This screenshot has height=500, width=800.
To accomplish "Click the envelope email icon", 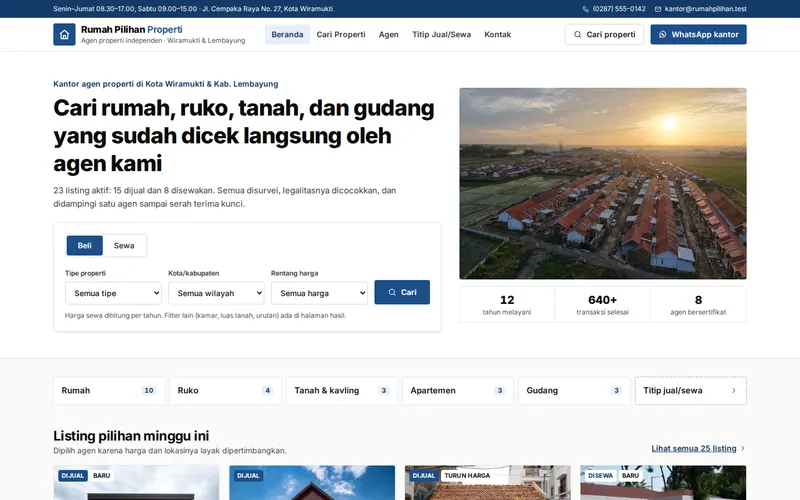I will (658, 9).
